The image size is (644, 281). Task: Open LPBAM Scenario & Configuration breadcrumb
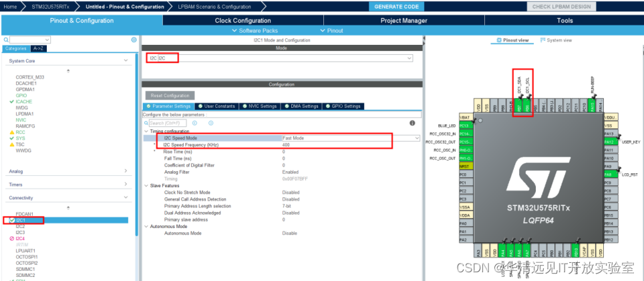tap(215, 7)
